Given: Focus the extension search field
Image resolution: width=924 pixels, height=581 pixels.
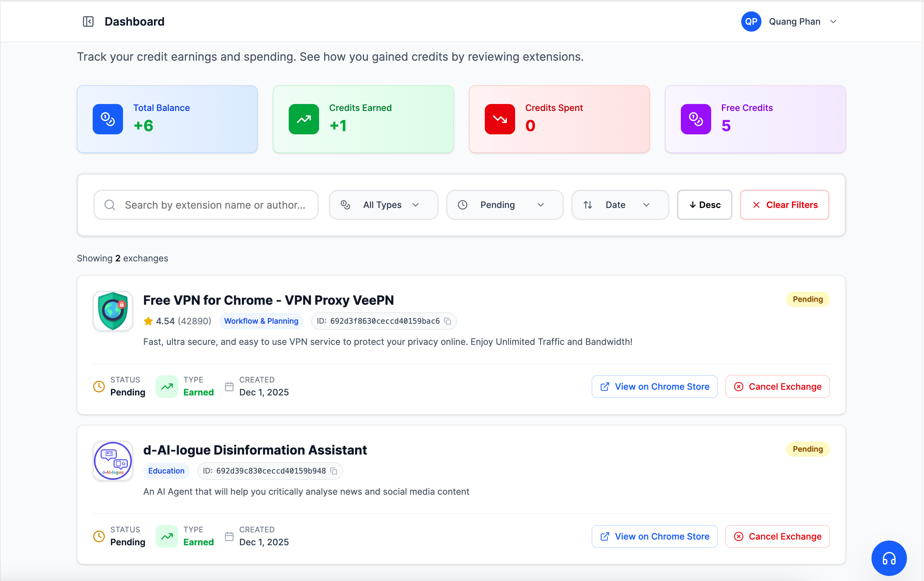Looking at the screenshot, I should 215,205.
